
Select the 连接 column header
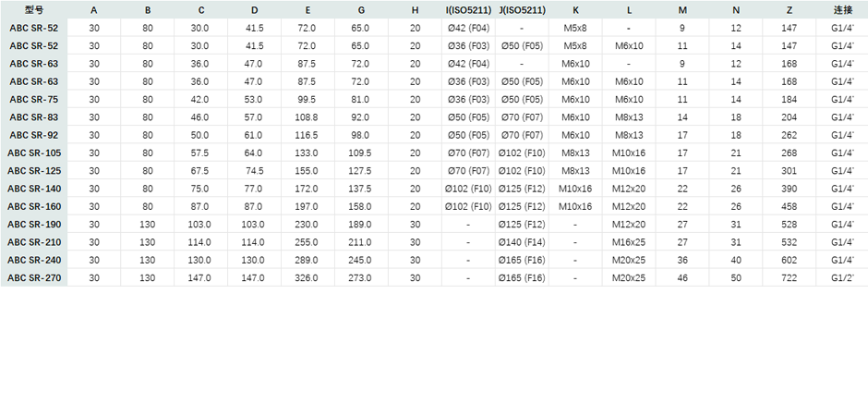pos(842,9)
